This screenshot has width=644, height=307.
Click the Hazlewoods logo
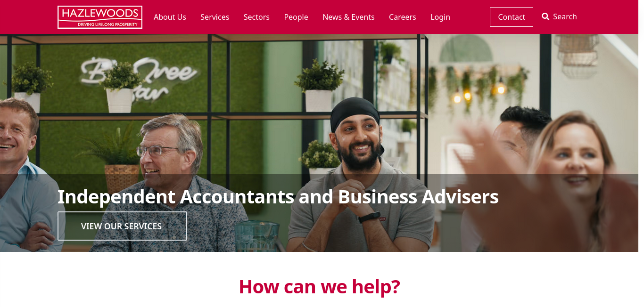click(x=100, y=17)
